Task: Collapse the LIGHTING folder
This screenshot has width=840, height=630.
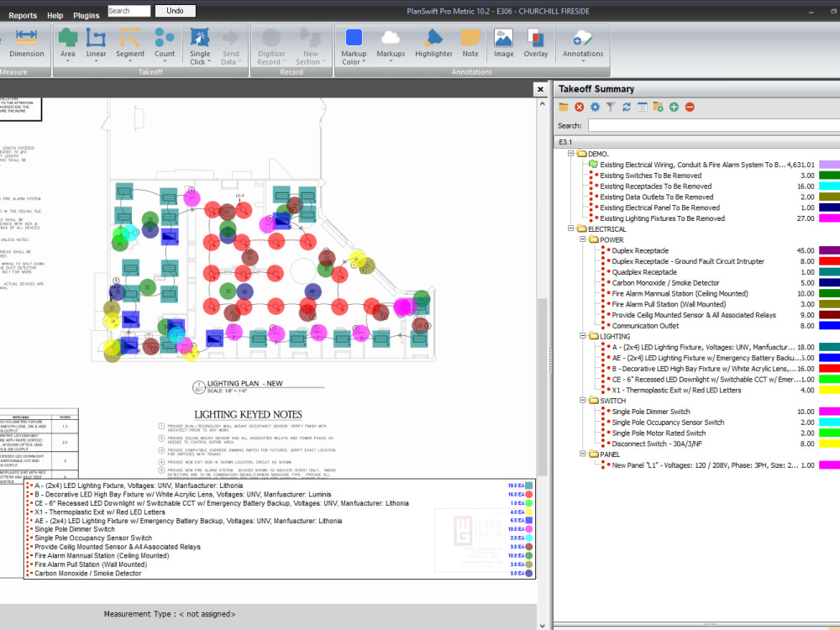Action: point(583,335)
